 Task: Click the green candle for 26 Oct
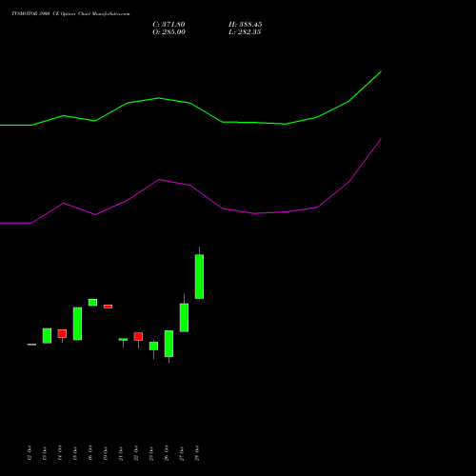[169, 344]
